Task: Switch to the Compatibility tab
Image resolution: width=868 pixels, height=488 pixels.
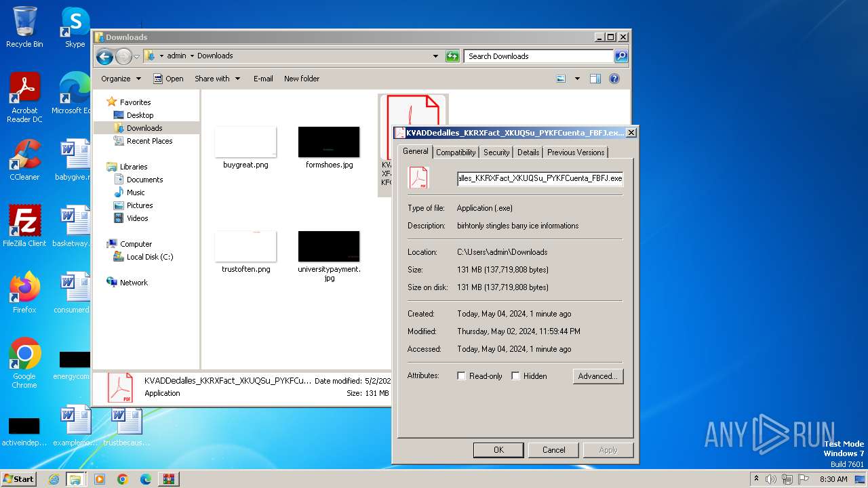Action: point(456,152)
